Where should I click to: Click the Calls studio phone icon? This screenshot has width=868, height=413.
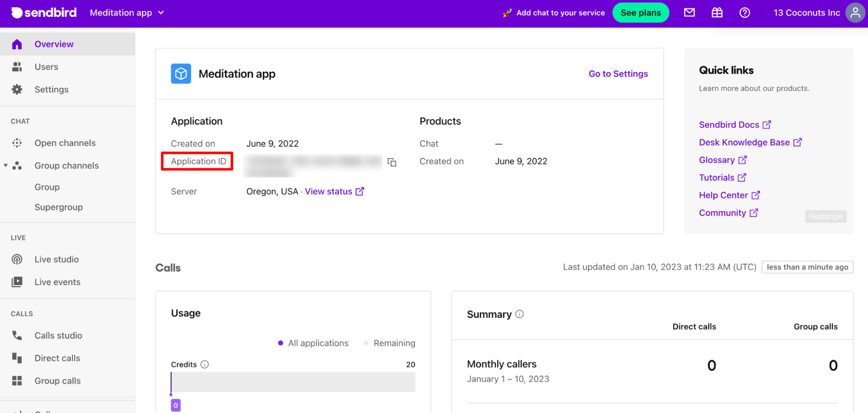[17, 335]
